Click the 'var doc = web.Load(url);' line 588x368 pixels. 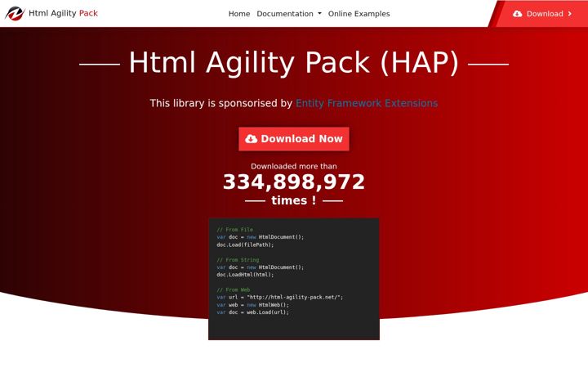[252, 312]
